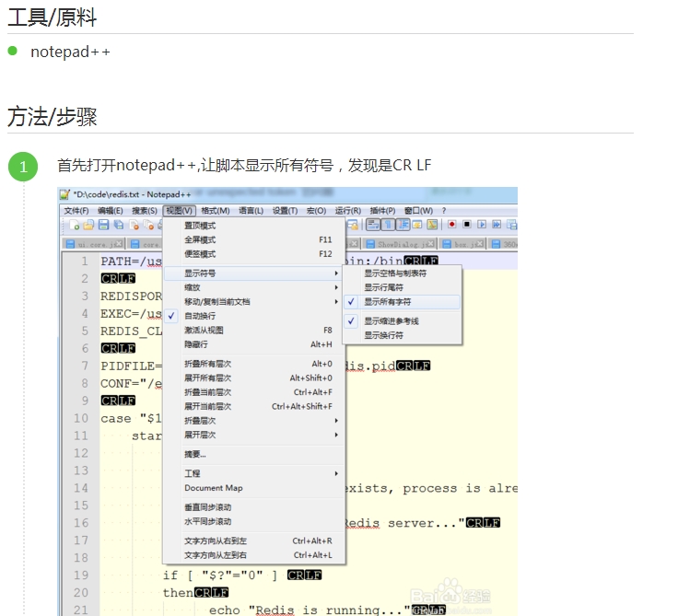This screenshot has width=678, height=616.
Task: Expand the 缩放 submenu
Action: pos(254,287)
